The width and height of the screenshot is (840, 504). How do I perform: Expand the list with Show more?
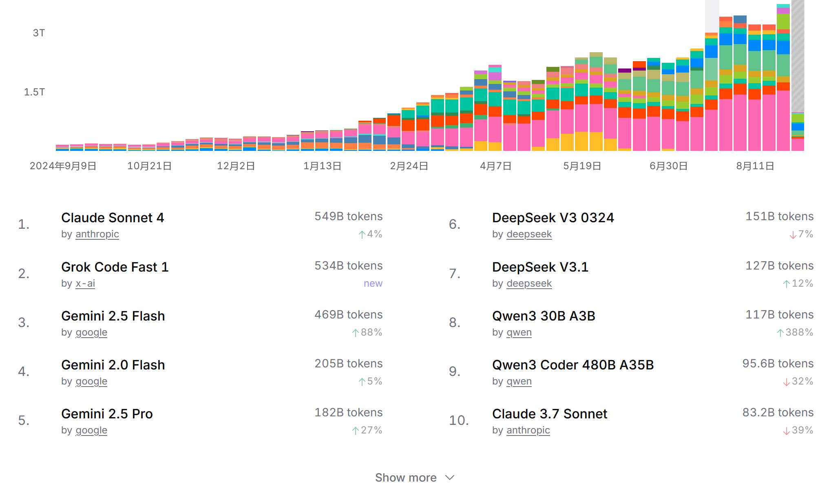[415, 477]
